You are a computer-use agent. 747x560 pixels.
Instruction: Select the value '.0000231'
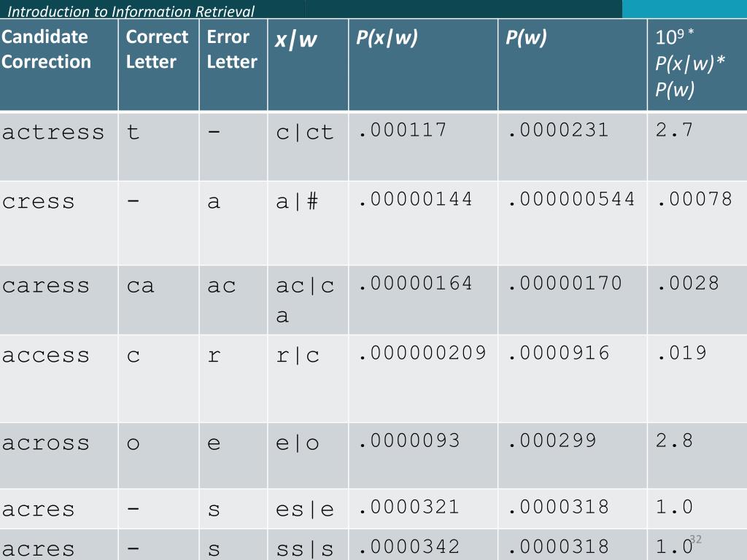(558, 130)
